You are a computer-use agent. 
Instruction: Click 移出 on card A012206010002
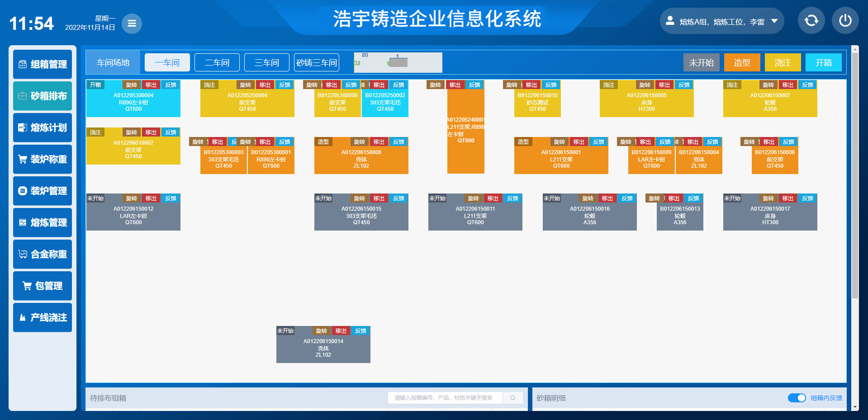(151, 132)
